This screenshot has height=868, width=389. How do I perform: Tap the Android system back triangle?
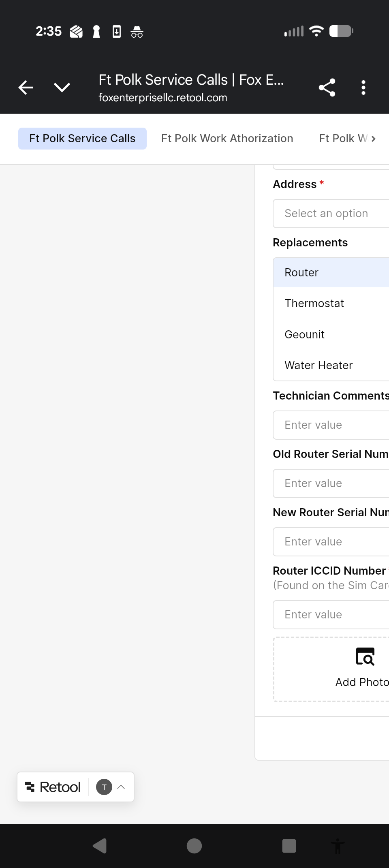(100, 846)
